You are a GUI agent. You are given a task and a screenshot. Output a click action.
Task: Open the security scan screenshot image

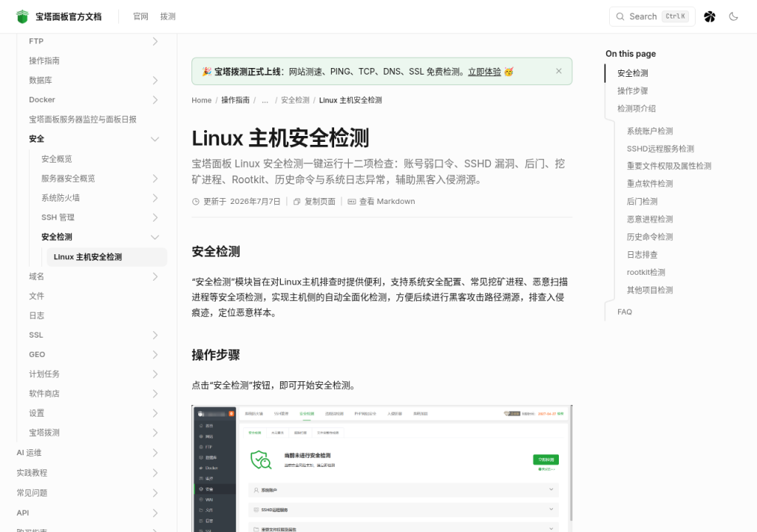coord(382,468)
